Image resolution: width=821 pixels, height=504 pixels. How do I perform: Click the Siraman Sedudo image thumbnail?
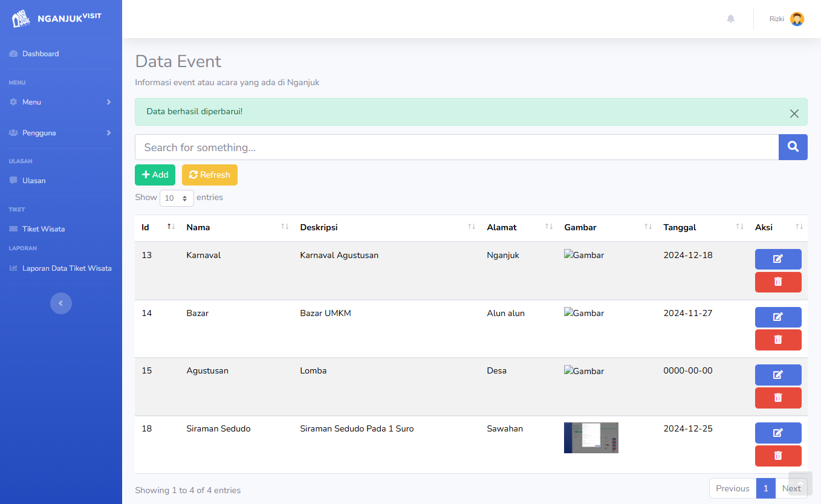[591, 438]
